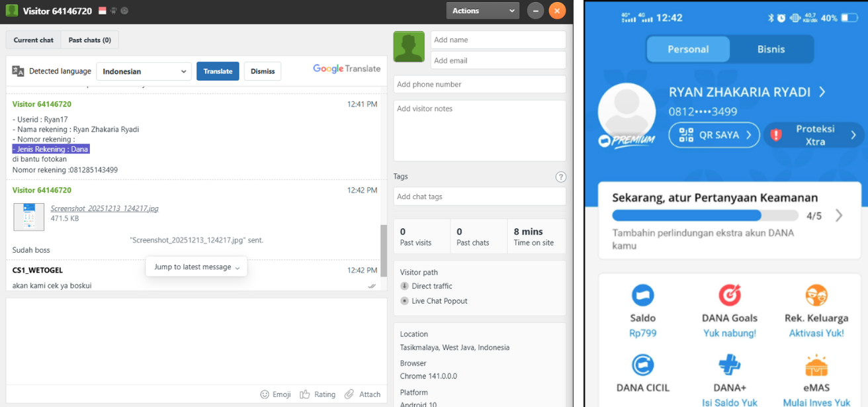Screen dimensions: 868x407
Task: Tap the Proteksi Xtra button
Action: (815, 135)
